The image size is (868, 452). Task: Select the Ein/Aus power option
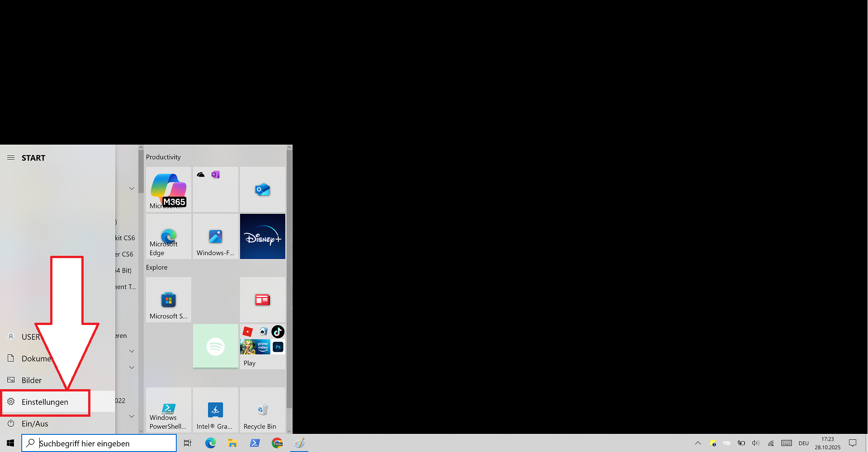(x=35, y=424)
